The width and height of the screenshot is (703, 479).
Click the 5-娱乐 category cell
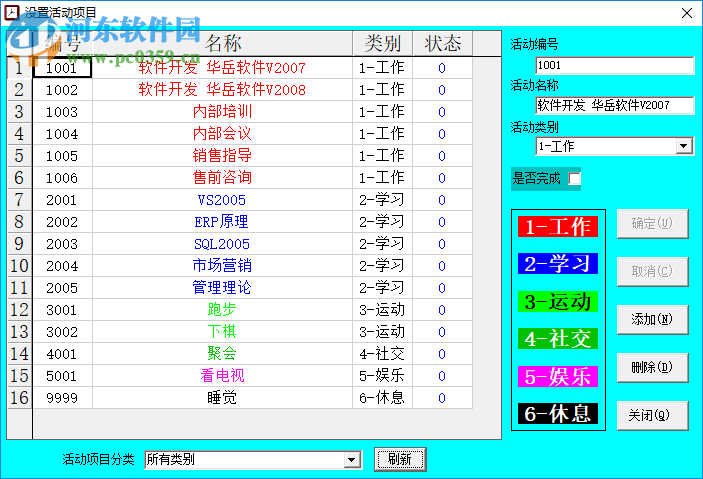[x=382, y=375]
